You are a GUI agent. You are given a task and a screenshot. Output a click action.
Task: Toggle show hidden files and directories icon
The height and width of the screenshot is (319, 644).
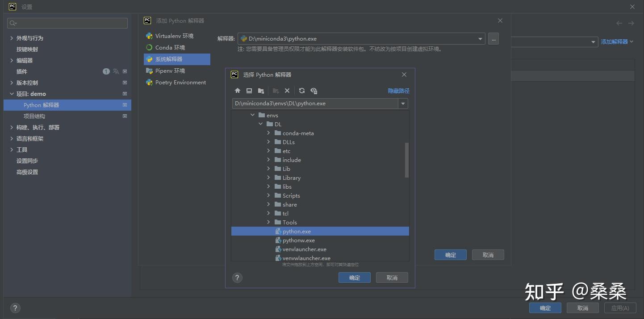tap(314, 91)
